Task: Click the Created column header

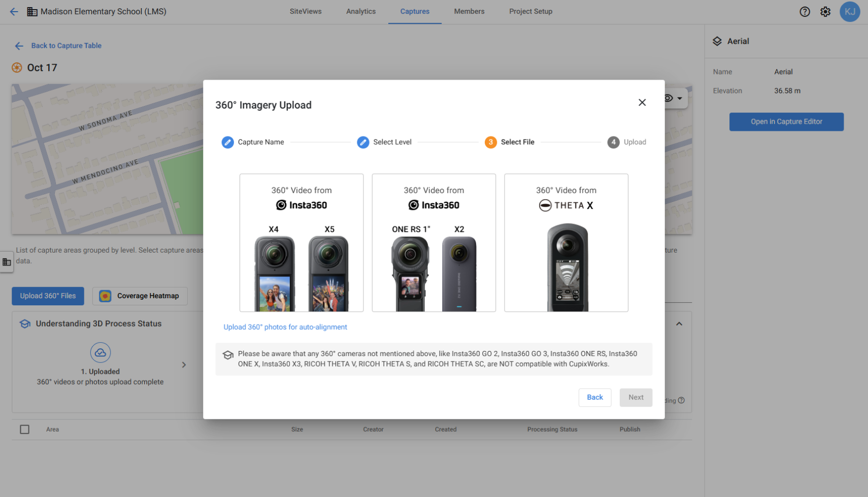Action: tap(446, 430)
